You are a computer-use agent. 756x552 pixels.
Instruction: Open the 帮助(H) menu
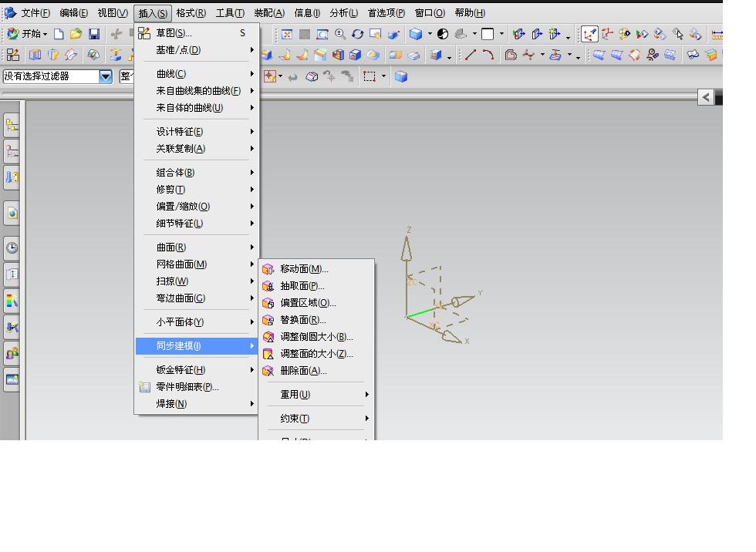(470, 13)
